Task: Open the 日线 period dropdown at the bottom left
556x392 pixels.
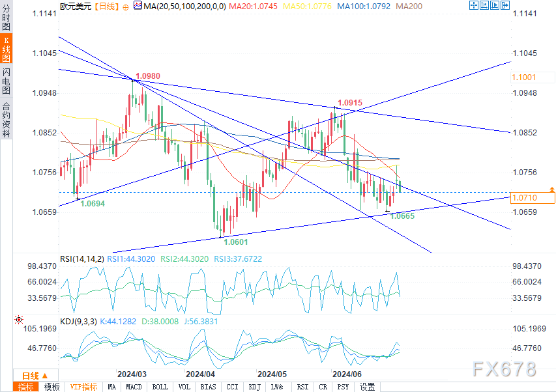Action: (x=35, y=375)
